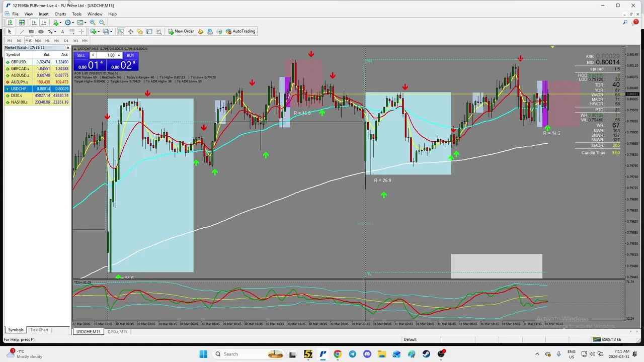Open the periodicity clock dropdown

click(69, 23)
